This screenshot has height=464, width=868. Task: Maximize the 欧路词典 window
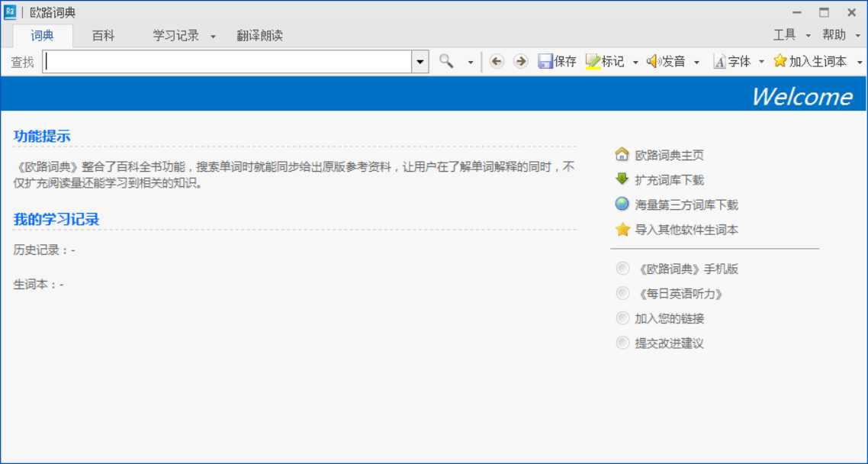pyautogui.click(x=825, y=12)
